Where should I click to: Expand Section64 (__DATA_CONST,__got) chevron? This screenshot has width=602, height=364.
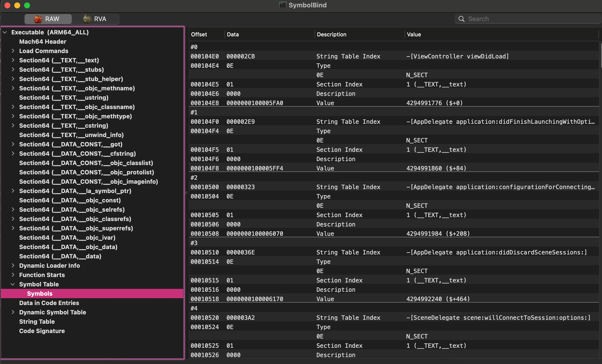click(13, 144)
